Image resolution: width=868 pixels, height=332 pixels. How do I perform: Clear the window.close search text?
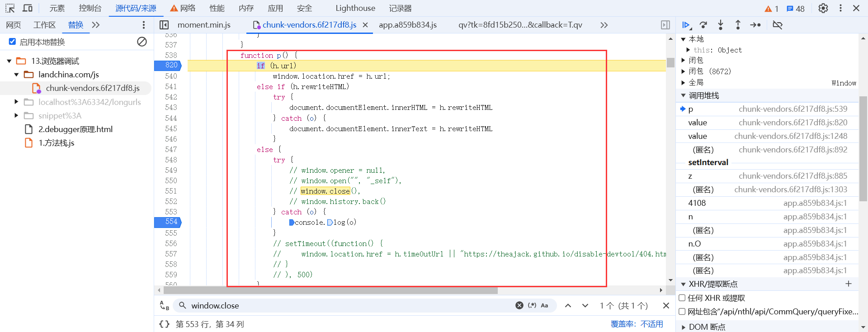pyautogui.click(x=519, y=305)
